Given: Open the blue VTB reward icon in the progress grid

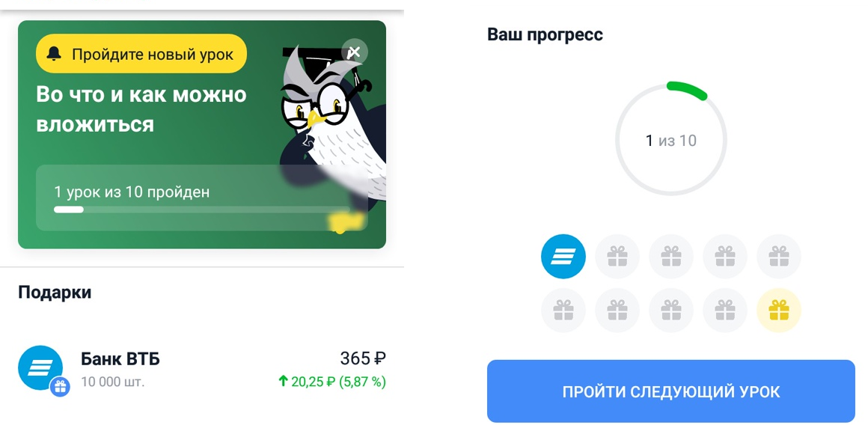Looking at the screenshot, I should point(563,257).
